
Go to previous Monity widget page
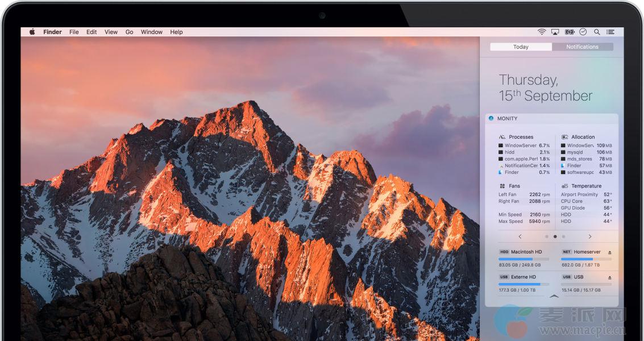520,236
